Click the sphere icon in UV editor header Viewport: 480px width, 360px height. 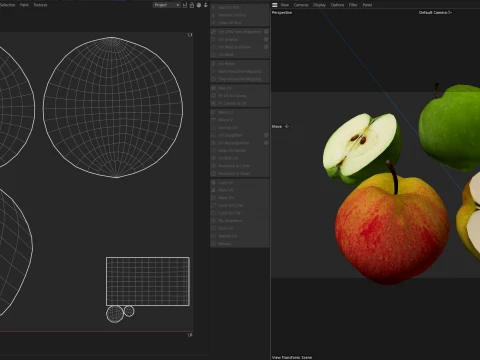pos(199,5)
